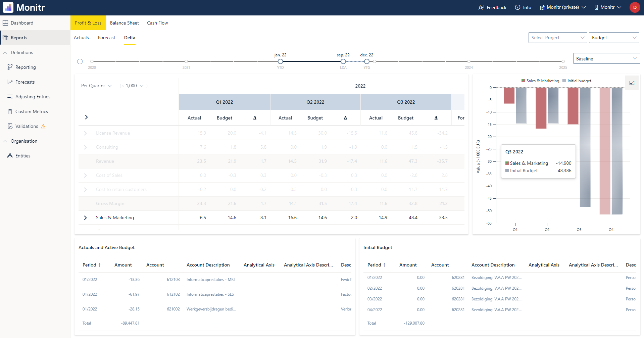Switch to the Balance Sheet tab
This screenshot has height=338, width=644.
(x=124, y=22)
